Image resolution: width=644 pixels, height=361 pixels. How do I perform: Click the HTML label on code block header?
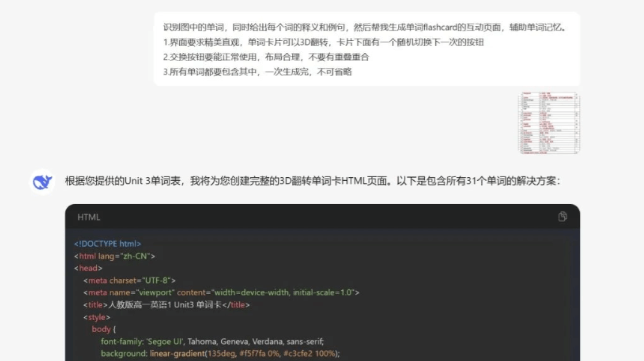coord(89,217)
